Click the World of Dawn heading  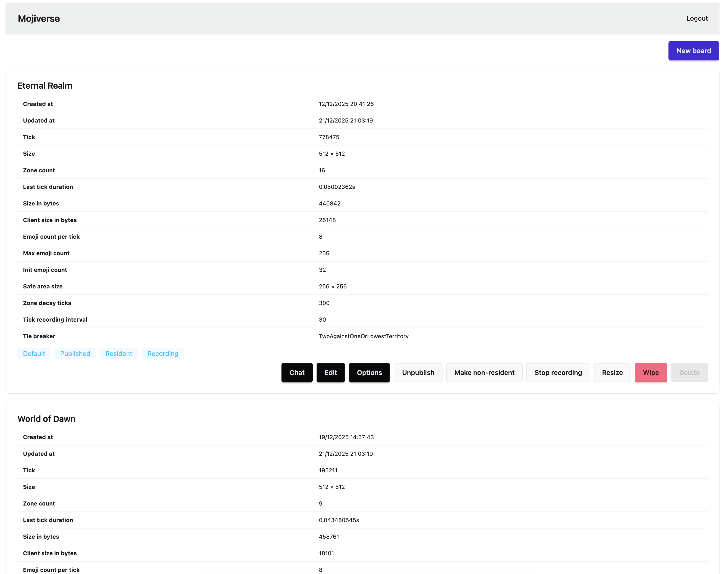click(x=46, y=419)
